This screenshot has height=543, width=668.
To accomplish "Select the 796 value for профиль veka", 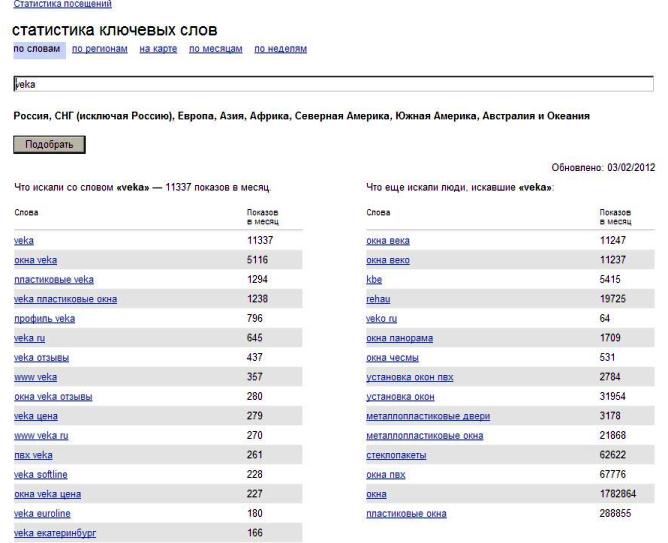I will click(255, 318).
